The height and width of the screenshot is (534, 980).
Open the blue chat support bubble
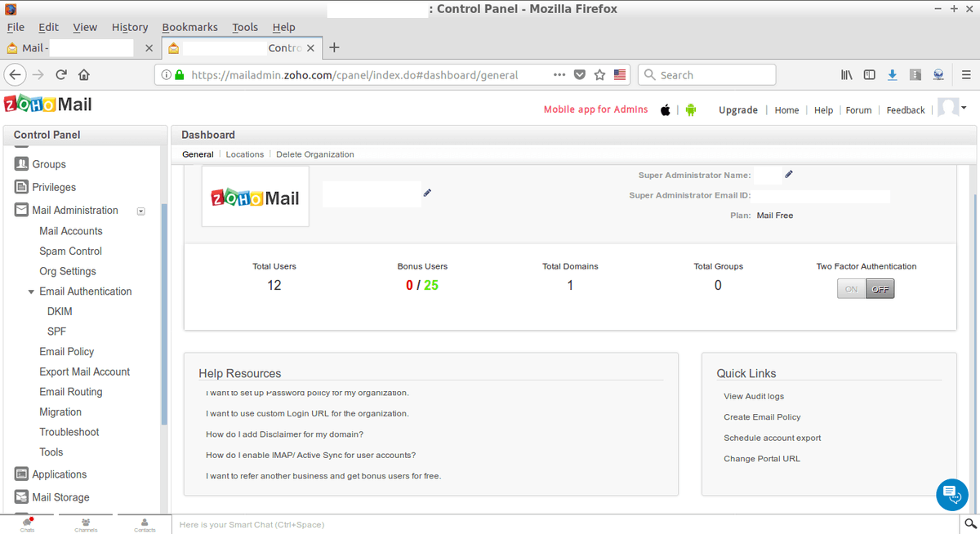pyautogui.click(x=951, y=494)
